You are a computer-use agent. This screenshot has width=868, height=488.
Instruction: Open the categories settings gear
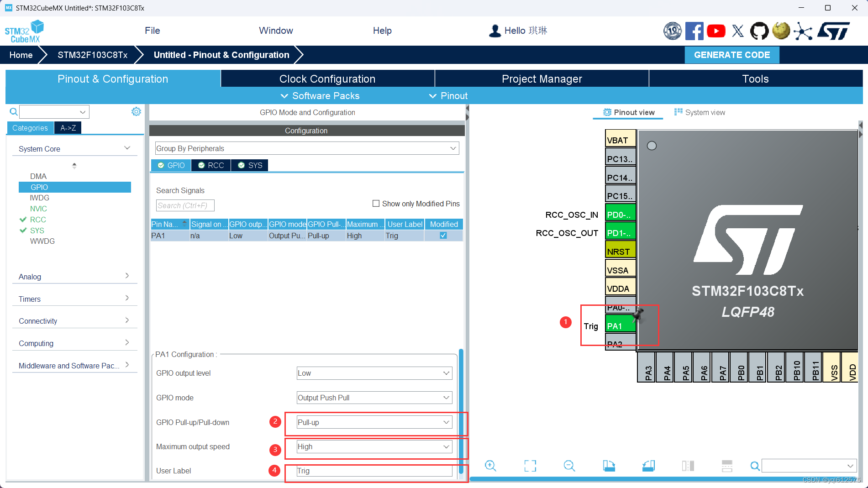136,111
